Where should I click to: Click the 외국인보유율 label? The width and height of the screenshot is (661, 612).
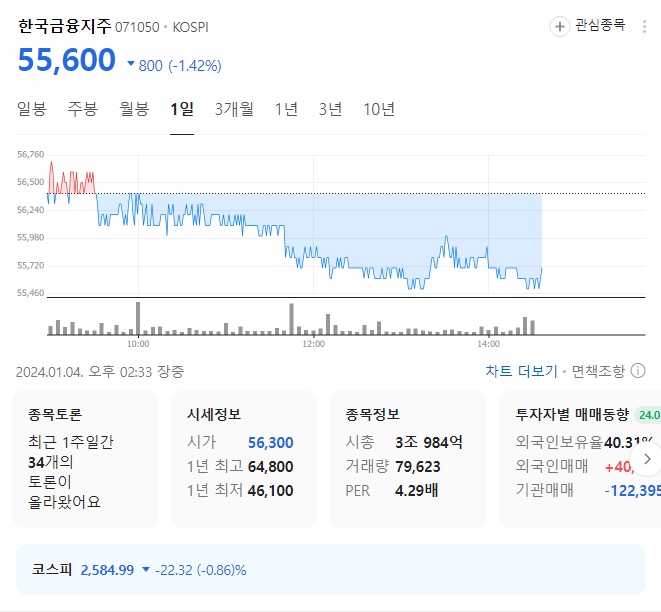point(559,442)
